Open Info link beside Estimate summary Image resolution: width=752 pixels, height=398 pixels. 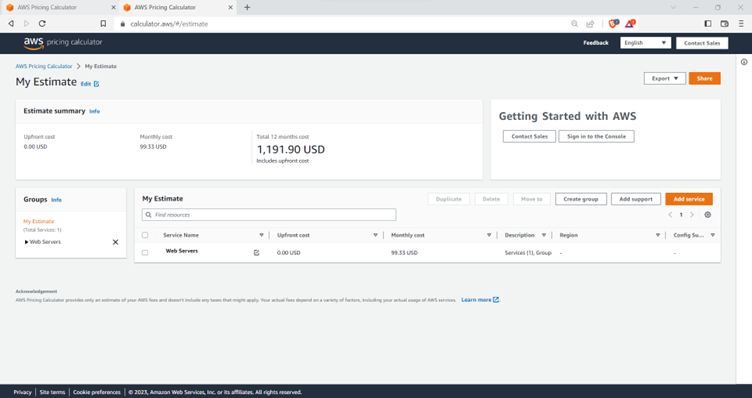point(94,111)
